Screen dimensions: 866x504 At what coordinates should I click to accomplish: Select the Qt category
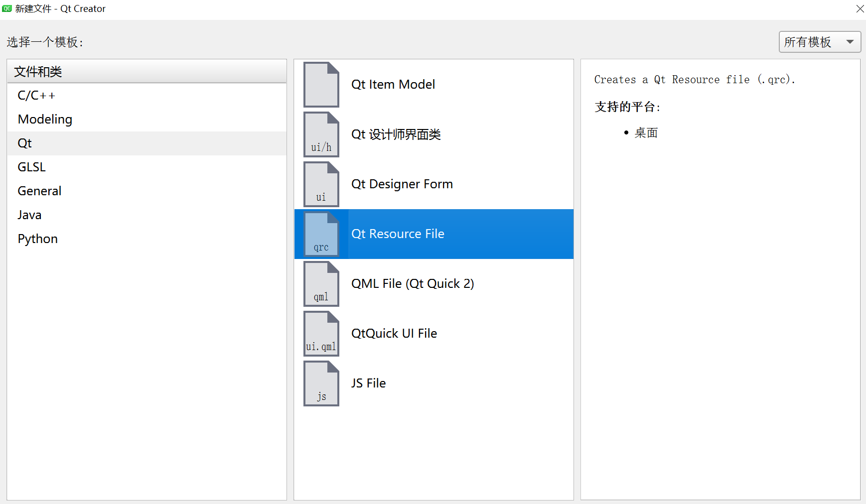147,143
